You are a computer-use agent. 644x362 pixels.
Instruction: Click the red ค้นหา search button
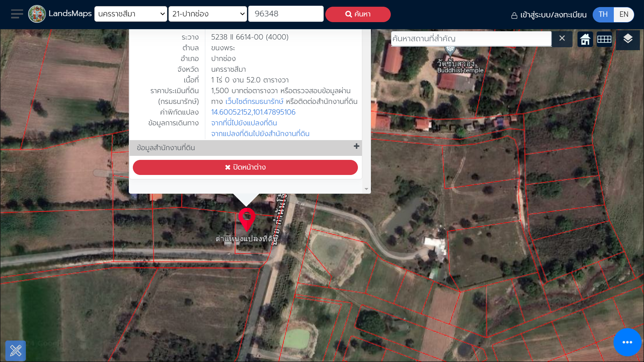358,14
